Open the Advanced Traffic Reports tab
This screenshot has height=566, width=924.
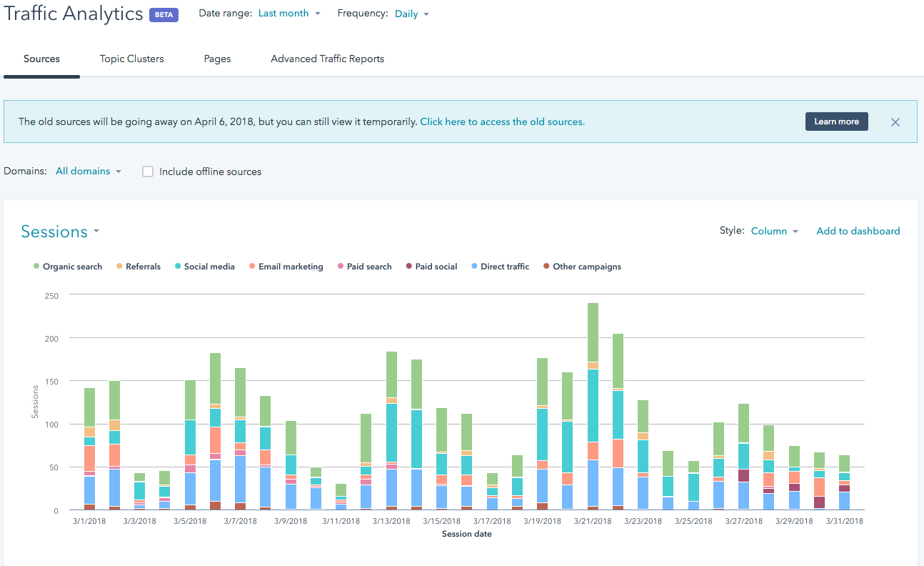click(x=327, y=59)
